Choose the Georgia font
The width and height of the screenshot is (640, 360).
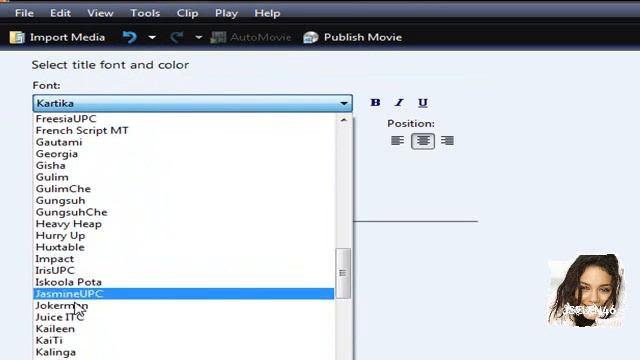click(183, 154)
